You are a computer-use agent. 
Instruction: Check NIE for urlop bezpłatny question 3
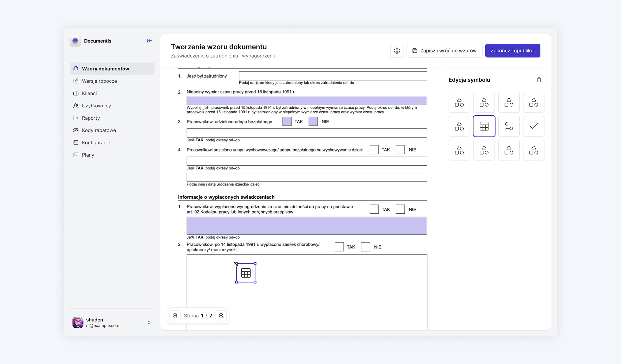tap(313, 122)
